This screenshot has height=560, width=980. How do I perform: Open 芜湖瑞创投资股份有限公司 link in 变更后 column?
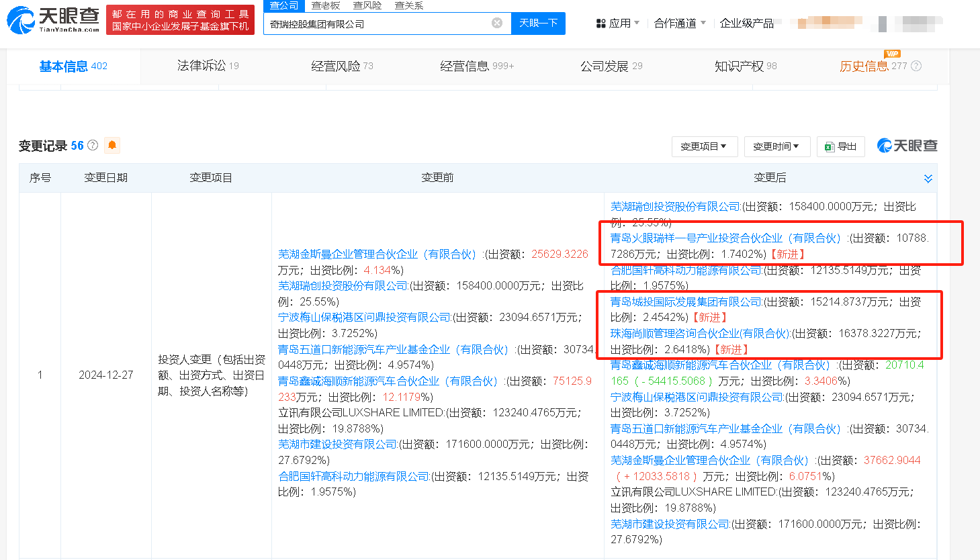[x=676, y=207]
